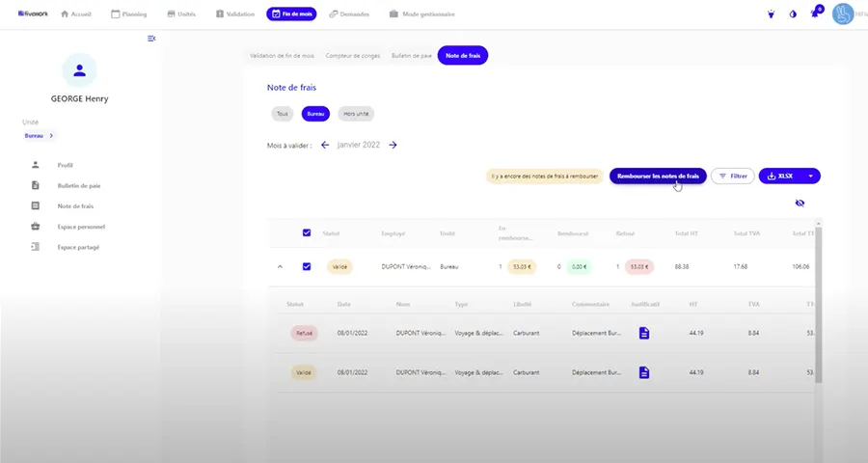
Task: Toggle hidden columns eye icon
Action: click(x=800, y=204)
